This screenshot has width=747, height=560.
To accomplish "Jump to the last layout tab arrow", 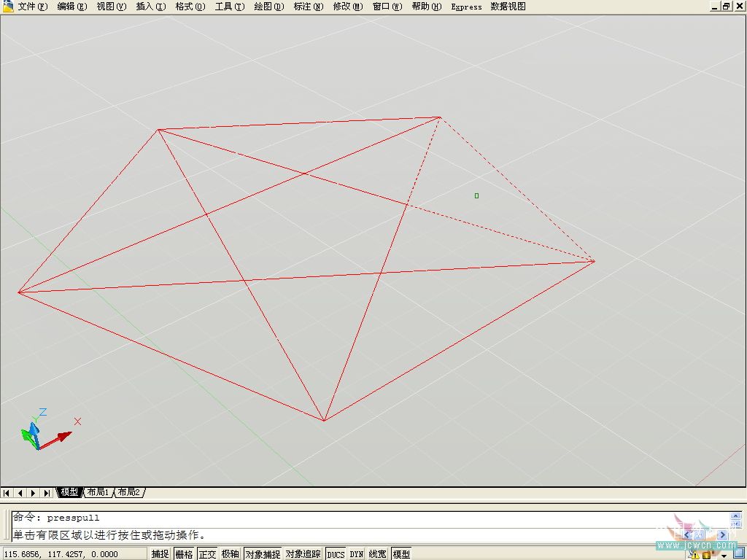I will 47,493.
